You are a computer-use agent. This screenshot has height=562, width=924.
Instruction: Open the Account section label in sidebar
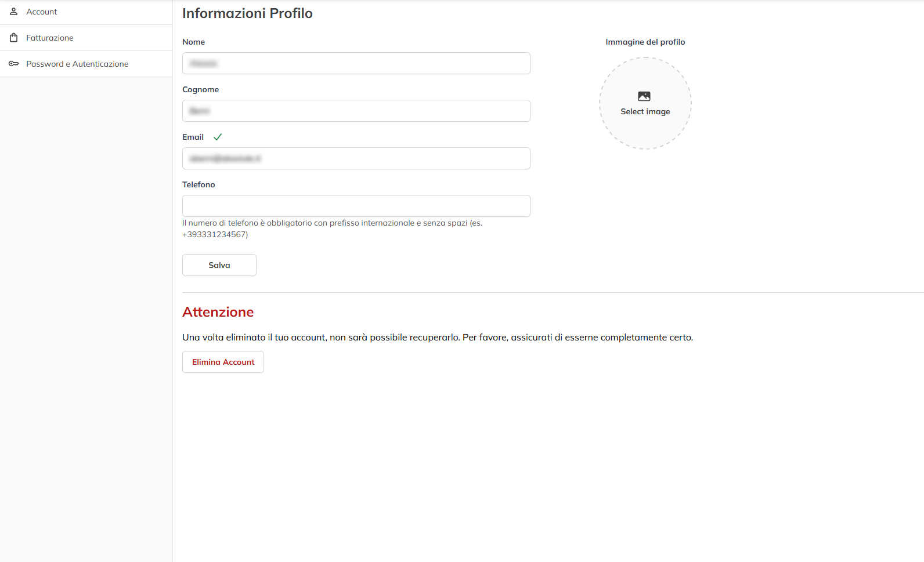[42, 12]
